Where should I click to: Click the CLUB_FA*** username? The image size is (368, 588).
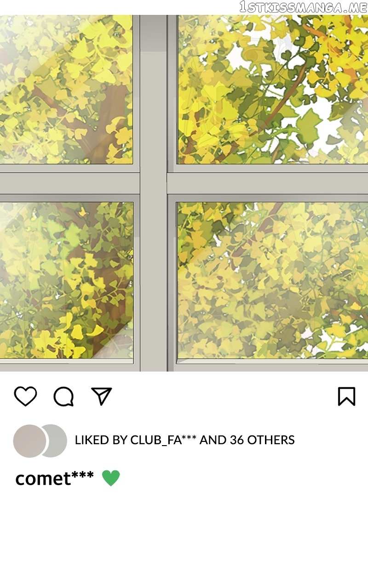163,440
